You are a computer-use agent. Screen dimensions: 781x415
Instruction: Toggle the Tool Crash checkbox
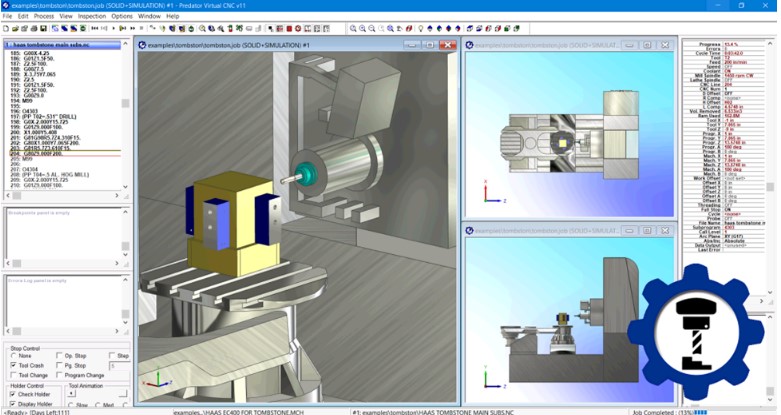[x=13, y=365]
